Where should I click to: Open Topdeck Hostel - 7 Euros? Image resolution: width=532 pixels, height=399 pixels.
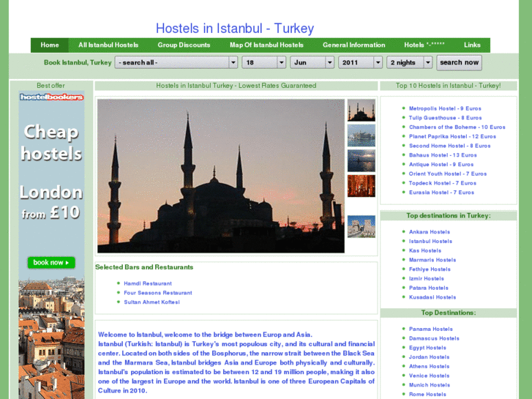pyautogui.click(x=443, y=183)
